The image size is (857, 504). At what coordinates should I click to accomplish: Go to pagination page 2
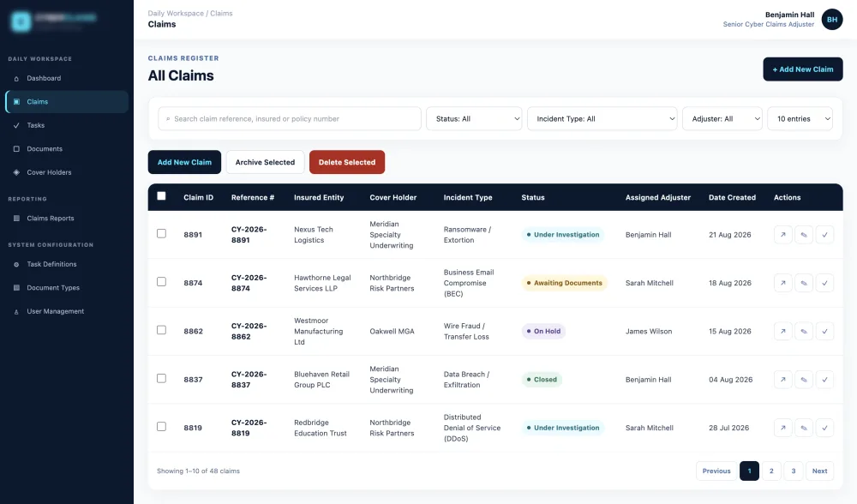point(771,471)
